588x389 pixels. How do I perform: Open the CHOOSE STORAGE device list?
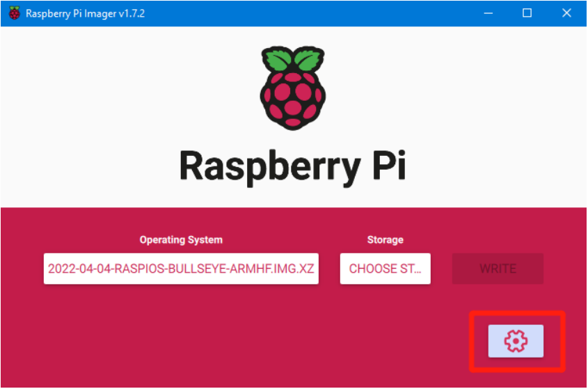(x=385, y=269)
